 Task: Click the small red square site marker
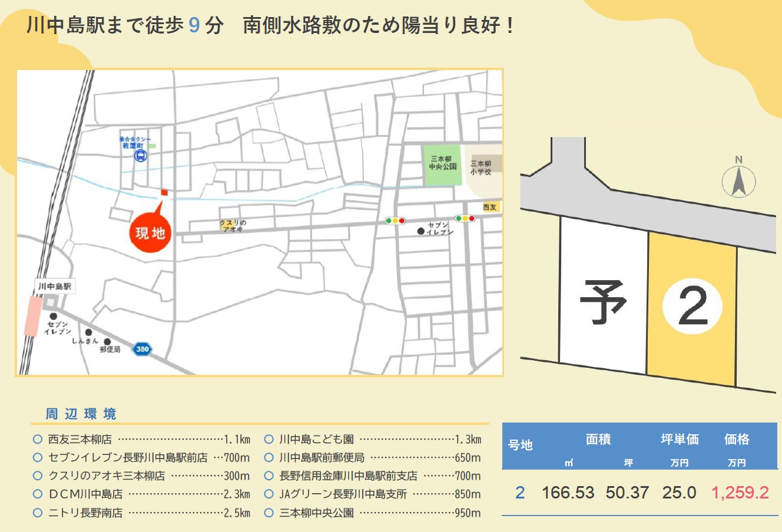[164, 192]
